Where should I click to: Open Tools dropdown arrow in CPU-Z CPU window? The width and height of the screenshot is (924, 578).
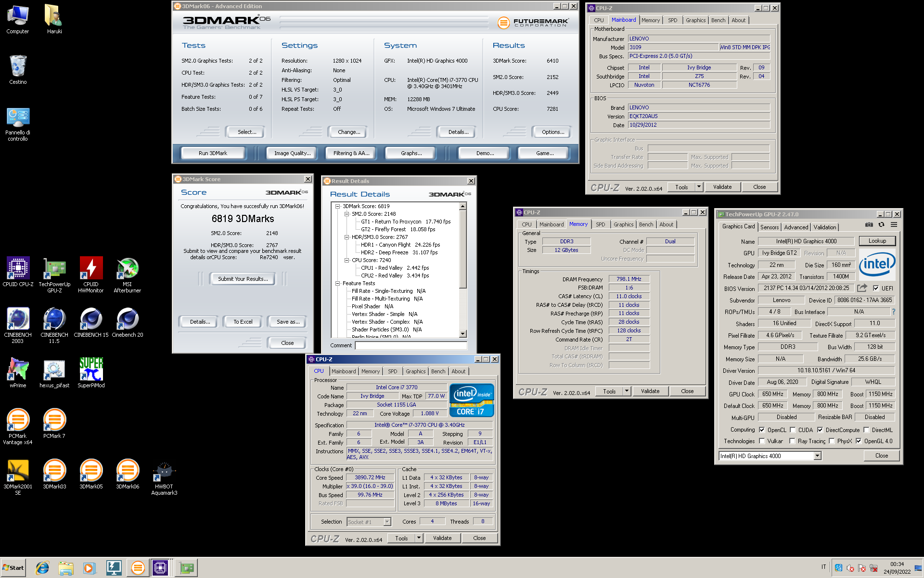(x=419, y=538)
